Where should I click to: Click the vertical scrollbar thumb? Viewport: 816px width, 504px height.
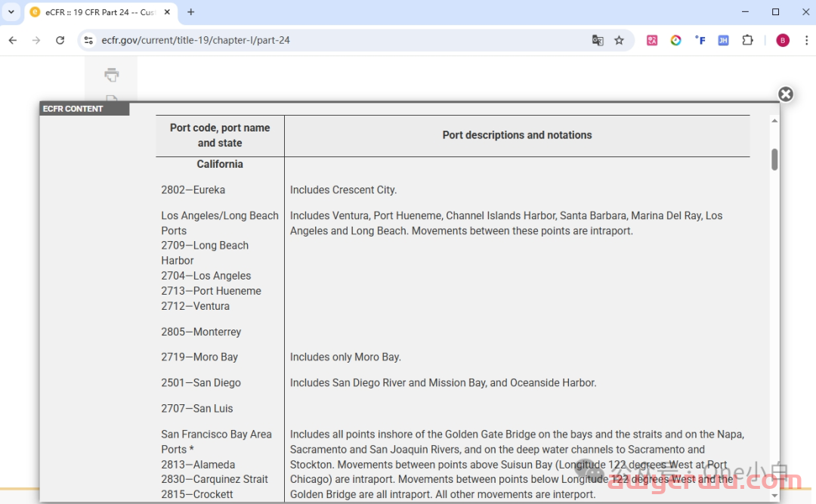(x=774, y=159)
